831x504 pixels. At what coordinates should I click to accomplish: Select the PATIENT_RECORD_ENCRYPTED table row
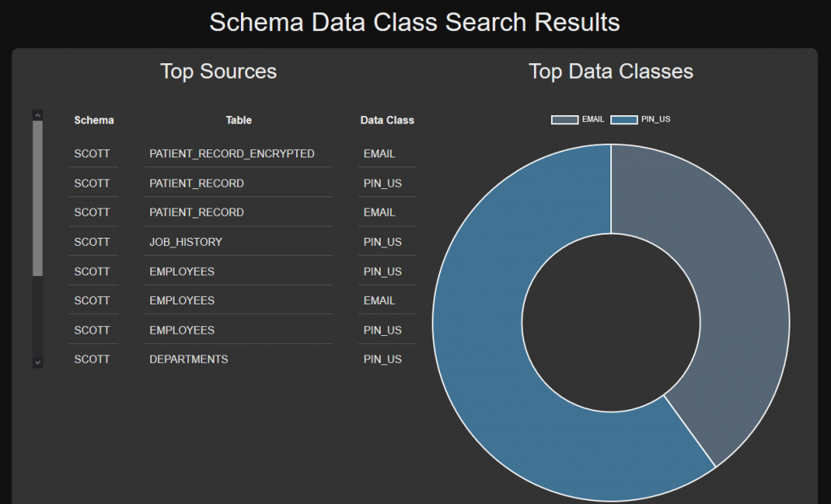point(232,153)
